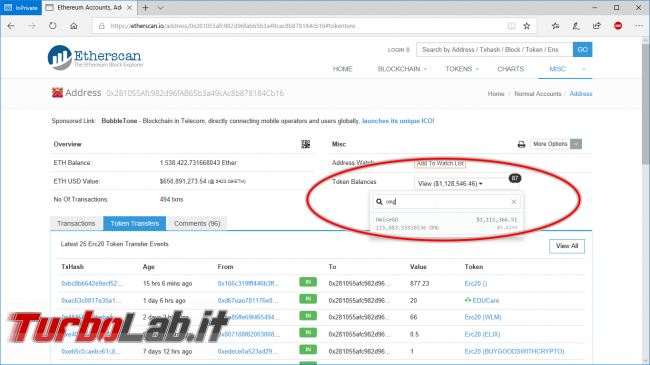Expand the TOKENS menu
650x365 pixels.
click(462, 69)
